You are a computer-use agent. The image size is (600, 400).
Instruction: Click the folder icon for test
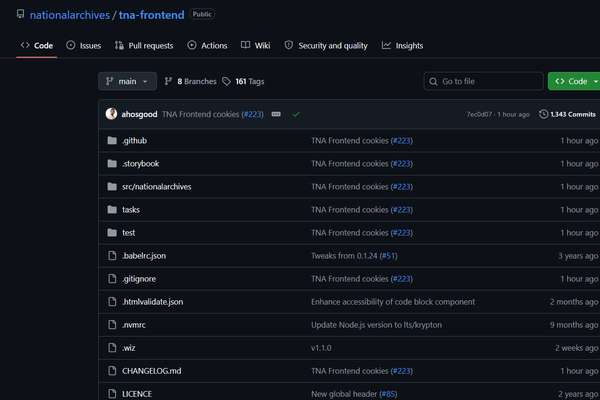point(112,232)
